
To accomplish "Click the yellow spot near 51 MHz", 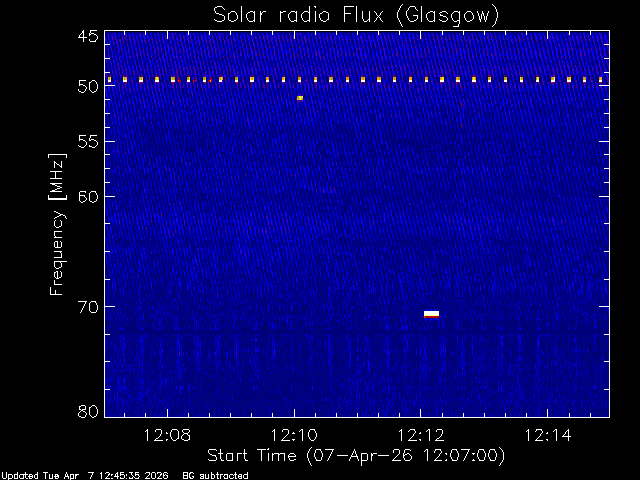I will 300,98.
